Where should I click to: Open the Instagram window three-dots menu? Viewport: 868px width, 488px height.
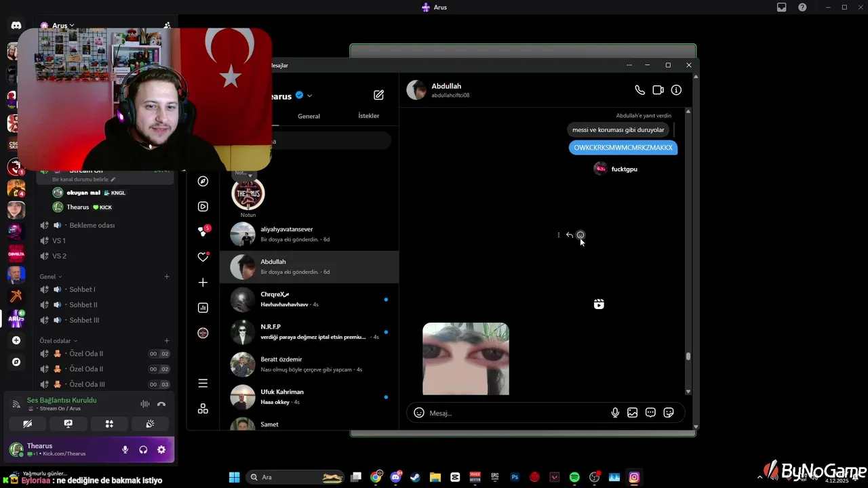pyautogui.click(x=629, y=65)
